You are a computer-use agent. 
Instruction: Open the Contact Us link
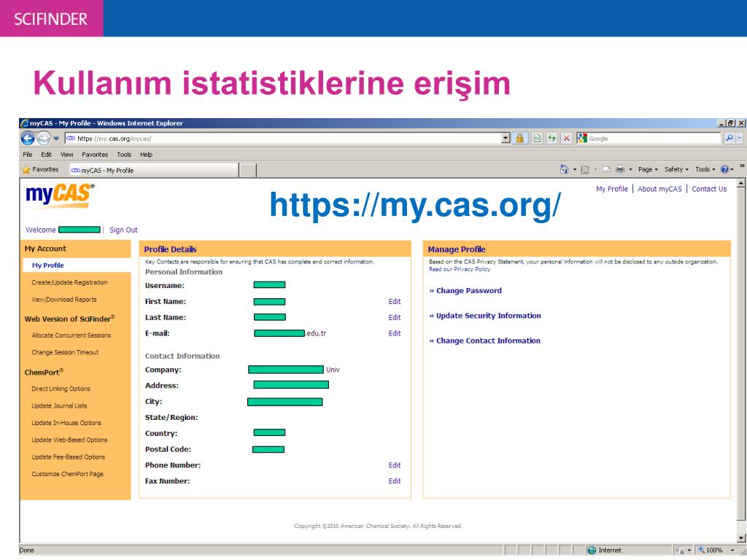(709, 189)
